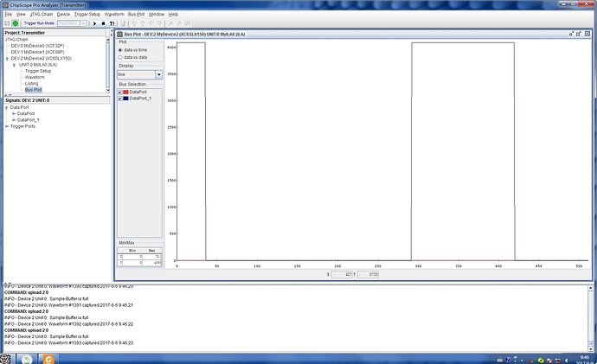Close the Bus Plot internal window

[587, 34]
